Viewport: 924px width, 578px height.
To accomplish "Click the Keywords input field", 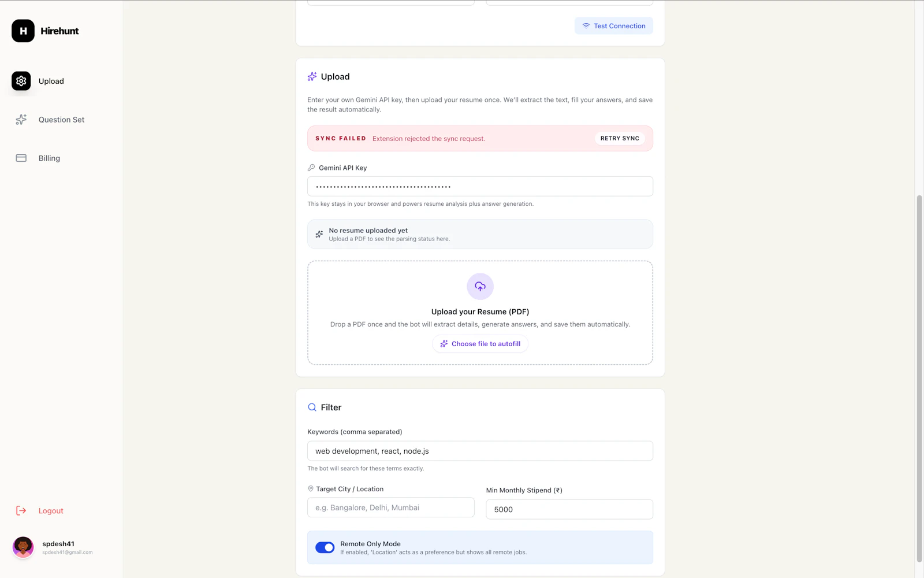I will click(480, 451).
